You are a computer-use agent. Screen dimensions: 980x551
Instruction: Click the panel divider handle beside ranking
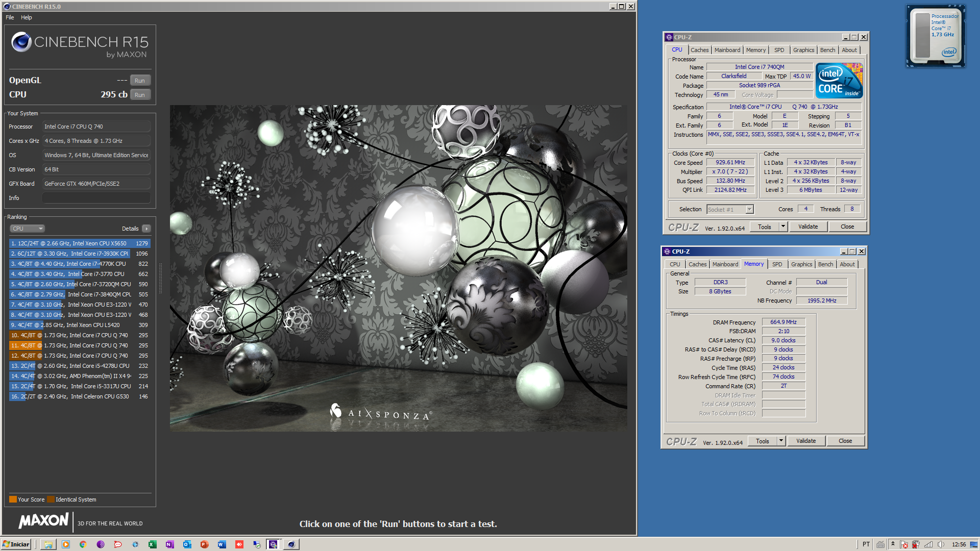(160, 278)
